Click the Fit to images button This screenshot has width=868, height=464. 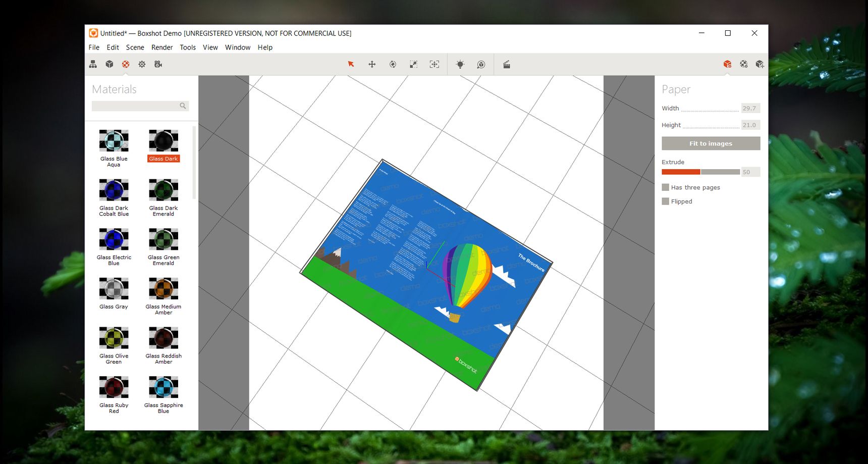[x=711, y=143]
